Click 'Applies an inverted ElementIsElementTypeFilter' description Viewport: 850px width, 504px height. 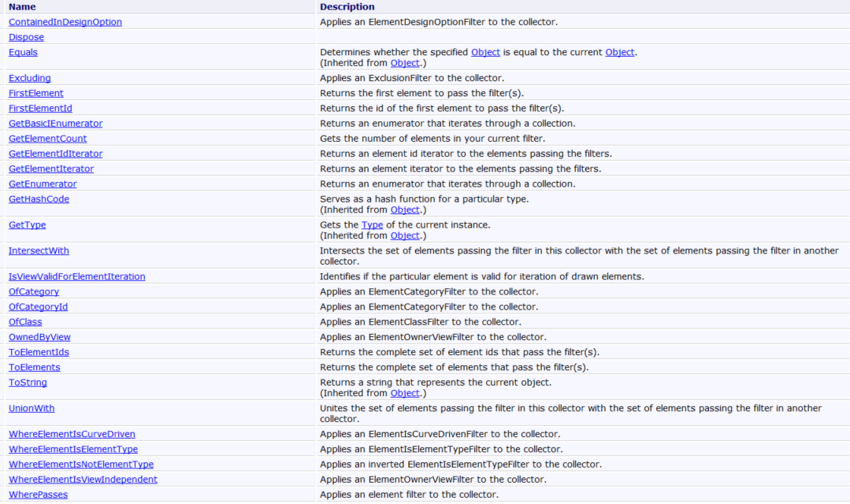point(461,465)
